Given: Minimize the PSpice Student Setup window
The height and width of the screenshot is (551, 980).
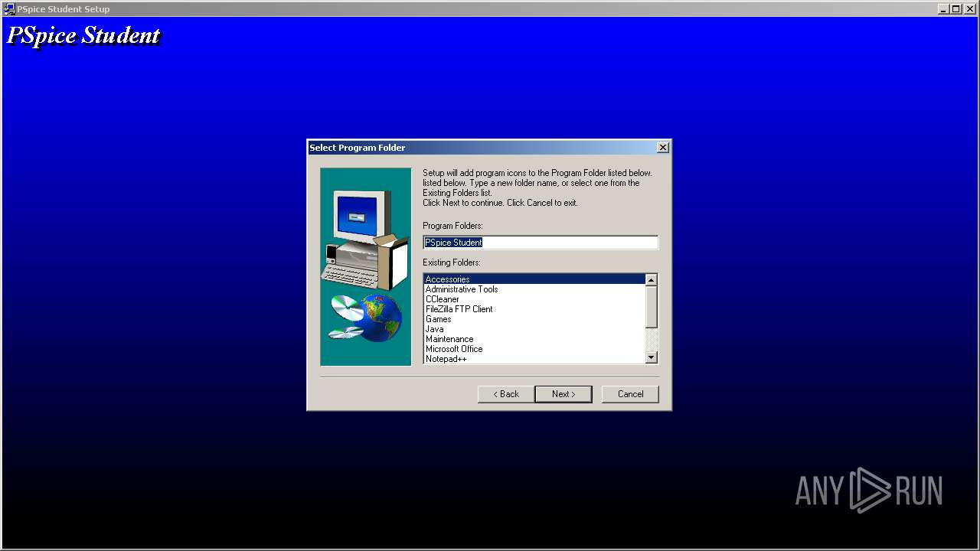Looking at the screenshot, I should 943,9.
